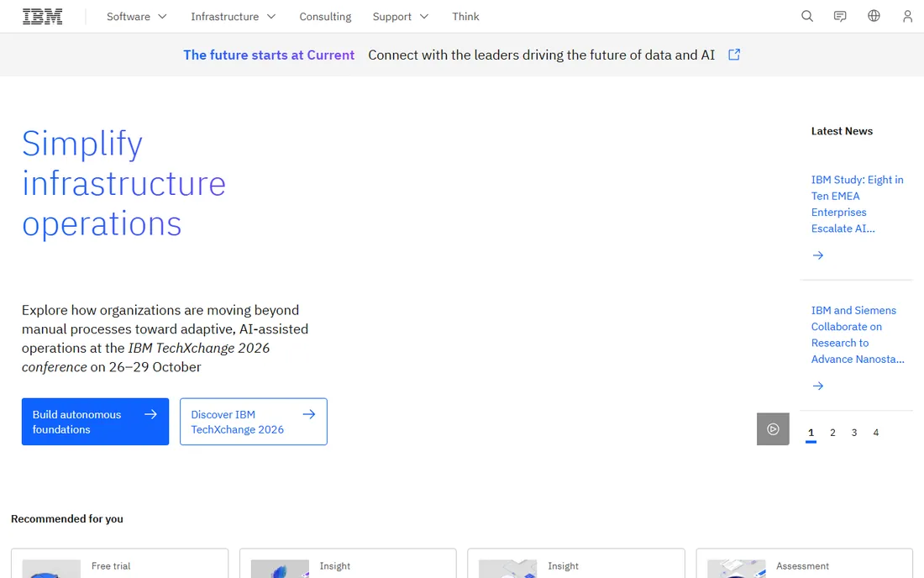This screenshot has width=924, height=578.
Task: Go to carousel slide 3
Action: tap(854, 433)
